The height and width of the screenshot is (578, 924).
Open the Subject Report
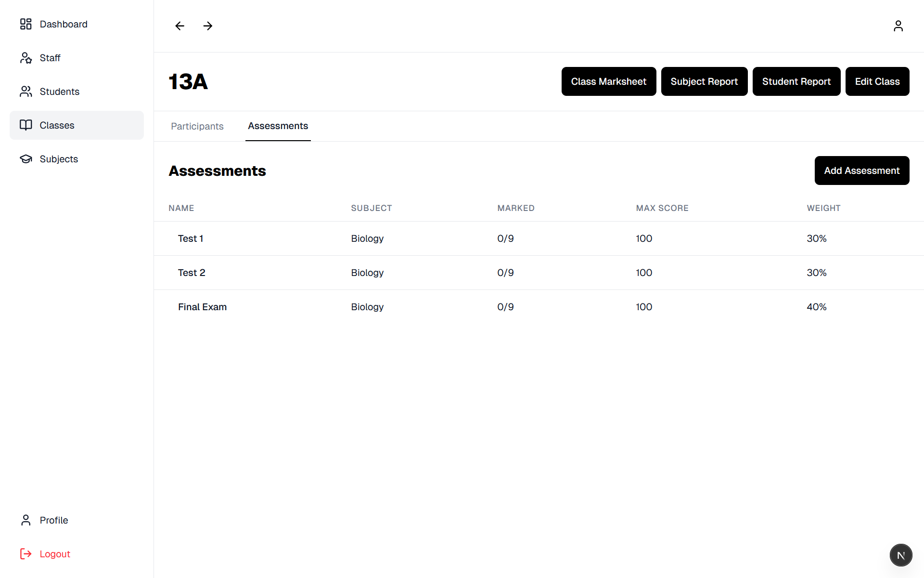pos(704,81)
